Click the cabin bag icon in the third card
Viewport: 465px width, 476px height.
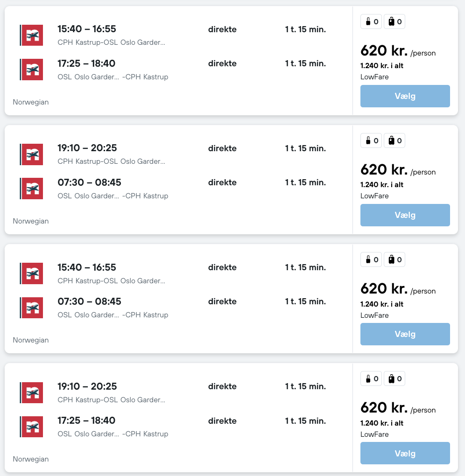pyautogui.click(x=368, y=259)
